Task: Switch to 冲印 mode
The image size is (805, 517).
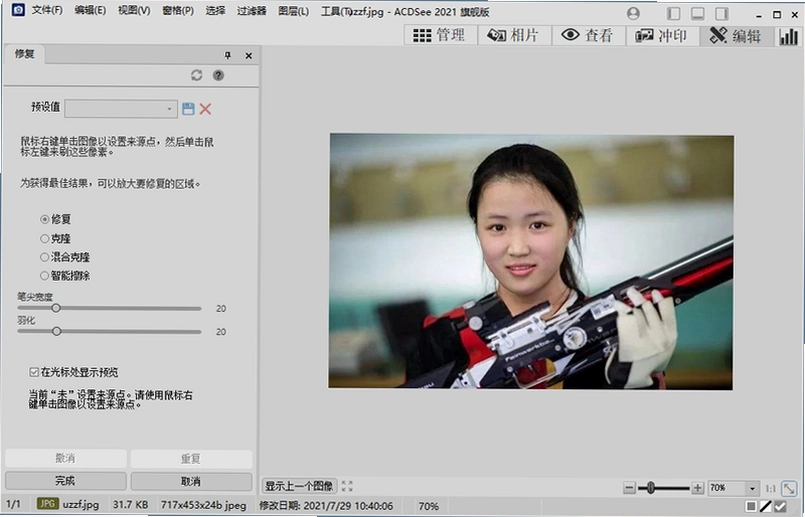Action: point(662,35)
